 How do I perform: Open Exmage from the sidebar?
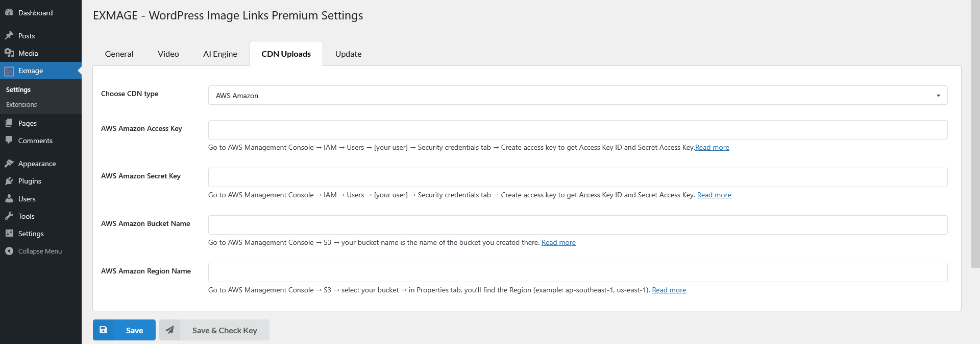[x=41, y=71]
